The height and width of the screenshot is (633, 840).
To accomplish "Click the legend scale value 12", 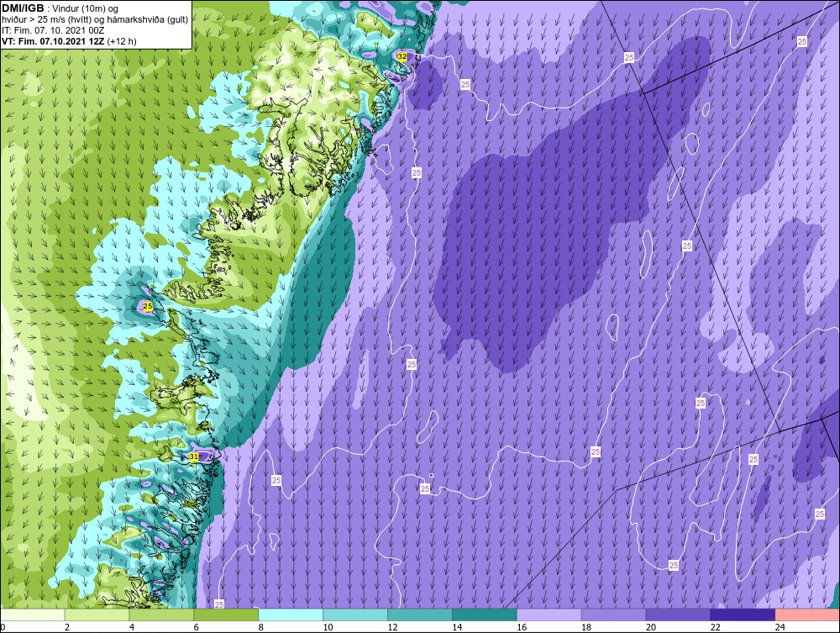I will 392,627.
